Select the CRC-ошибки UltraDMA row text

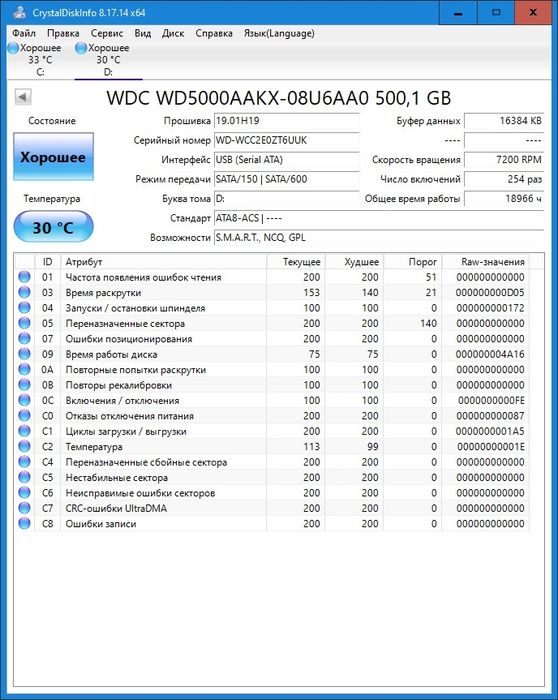116,508
